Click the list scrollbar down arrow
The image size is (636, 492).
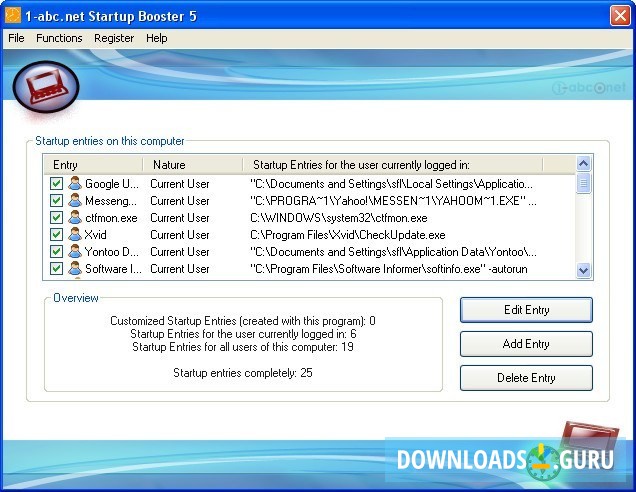(583, 270)
